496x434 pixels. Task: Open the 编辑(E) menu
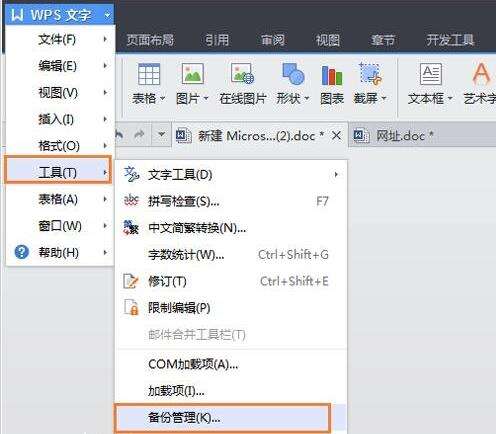coord(60,66)
